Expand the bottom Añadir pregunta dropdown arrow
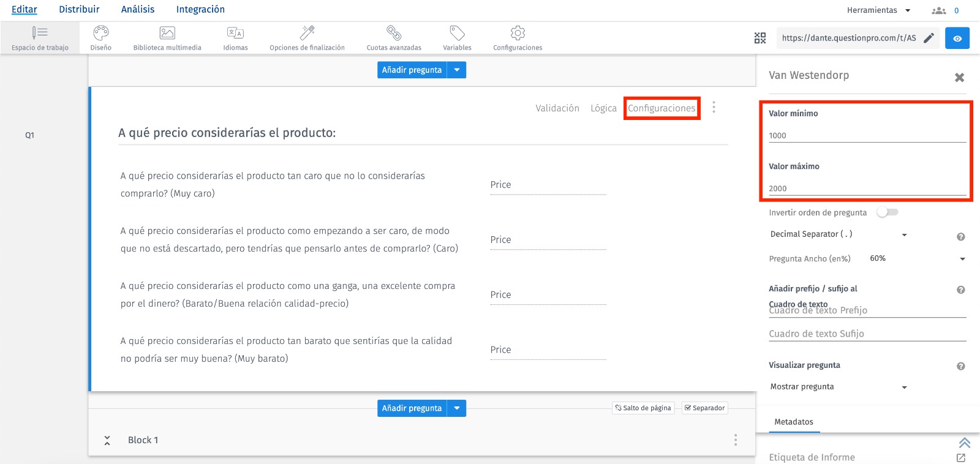This screenshot has width=980, height=464. click(457, 408)
